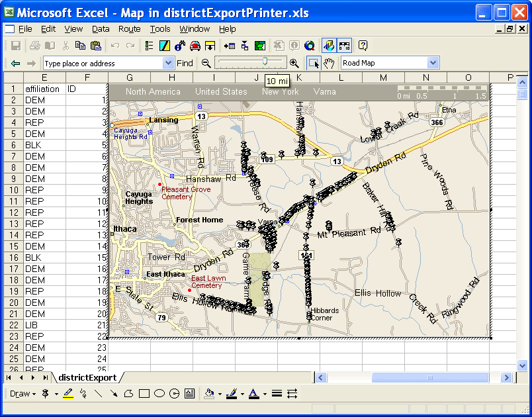Expand the pushpin symbol dropdown arrow
The image size is (532, 417).
tap(56, 394)
